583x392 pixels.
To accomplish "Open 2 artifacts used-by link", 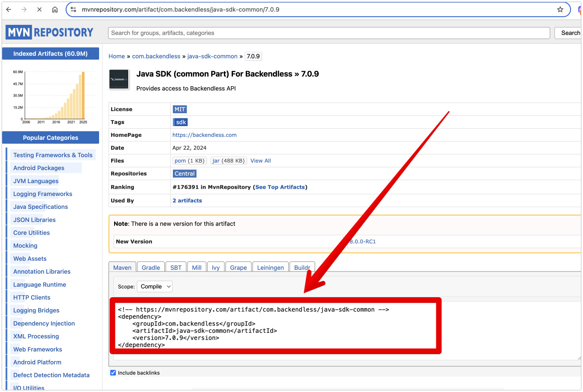I will coord(187,201).
